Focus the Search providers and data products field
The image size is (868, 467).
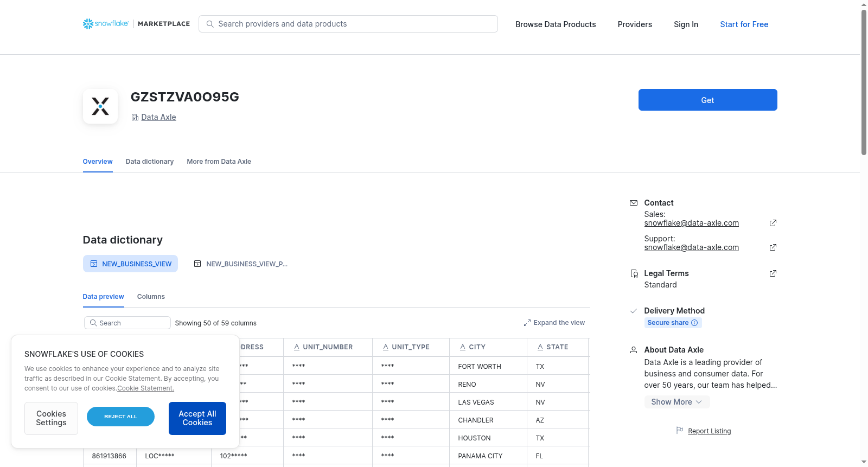(348, 24)
